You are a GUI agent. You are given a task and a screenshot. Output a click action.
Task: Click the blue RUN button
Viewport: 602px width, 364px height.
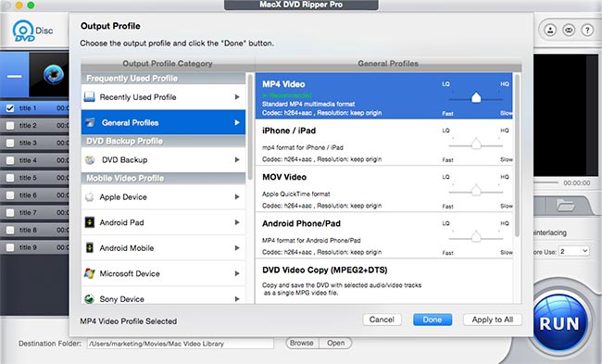tap(559, 323)
